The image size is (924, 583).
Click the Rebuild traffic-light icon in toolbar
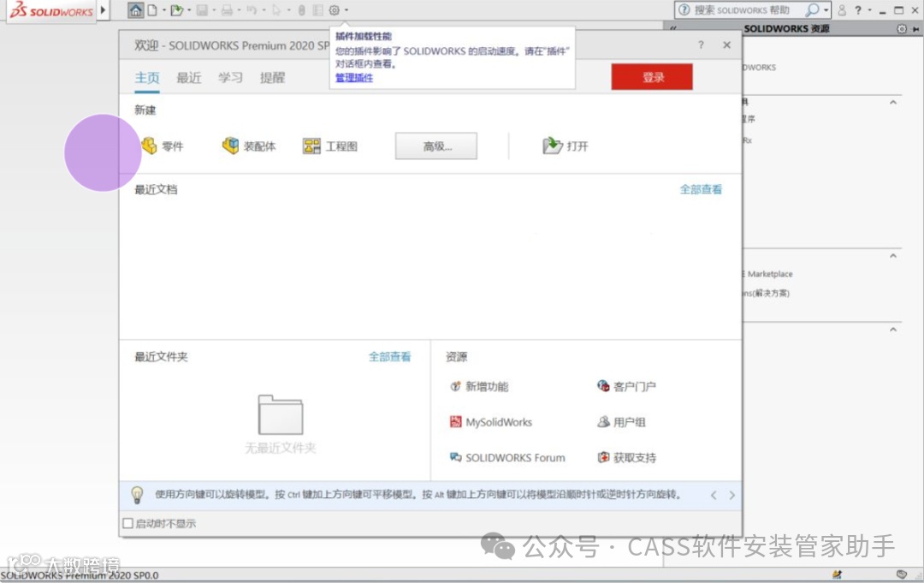point(301,10)
